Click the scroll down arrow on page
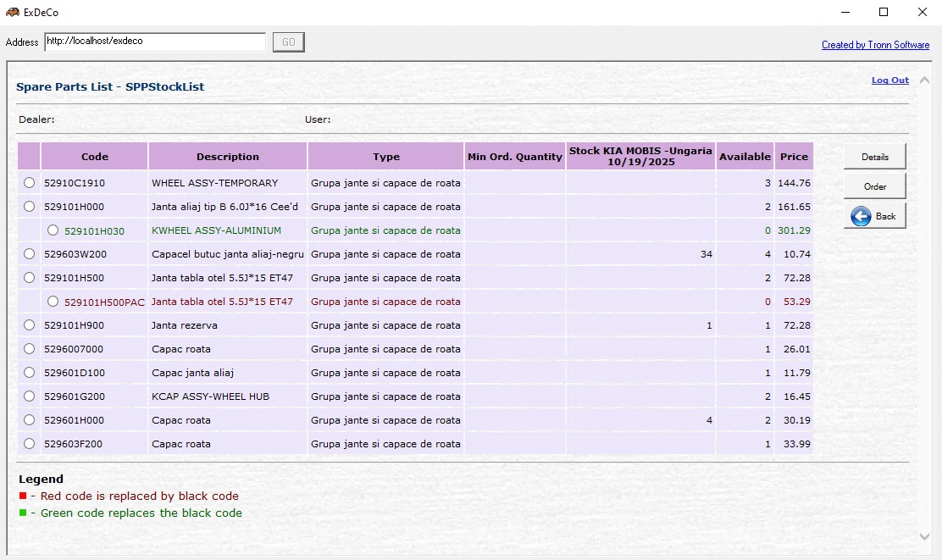The width and height of the screenshot is (942, 560). pos(924,536)
